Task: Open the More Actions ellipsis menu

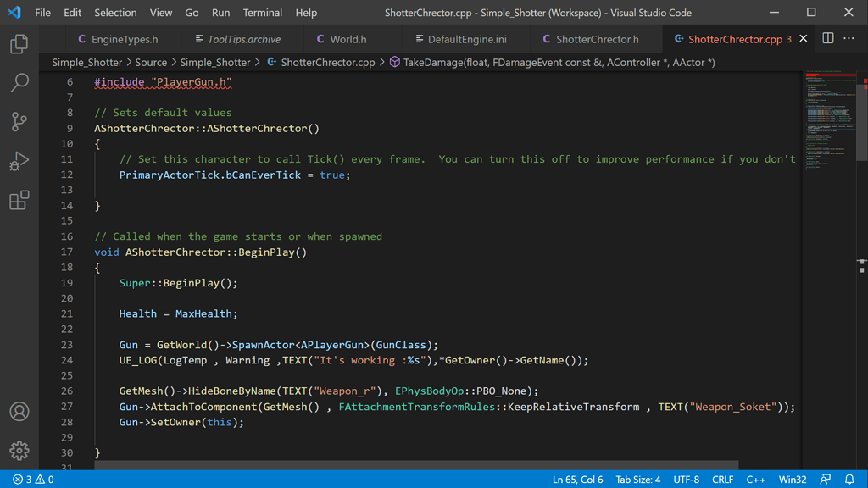Action: click(x=850, y=38)
